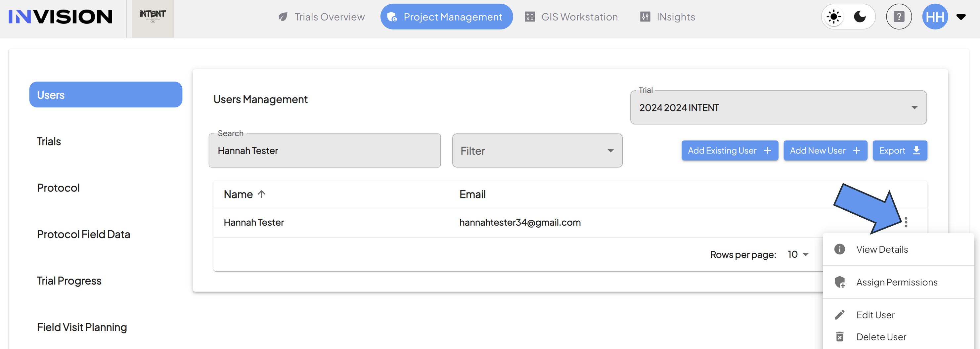980x349 pixels.
Task: Click the Delete User trash icon
Action: coord(840,337)
